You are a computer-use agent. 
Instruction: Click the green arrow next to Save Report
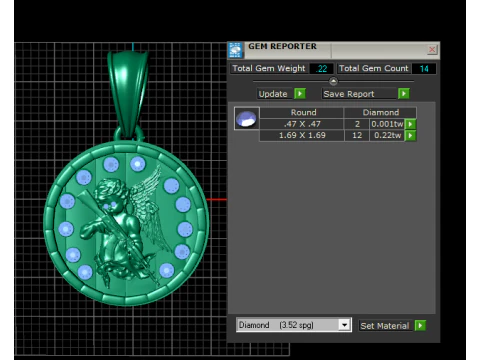[404, 94]
